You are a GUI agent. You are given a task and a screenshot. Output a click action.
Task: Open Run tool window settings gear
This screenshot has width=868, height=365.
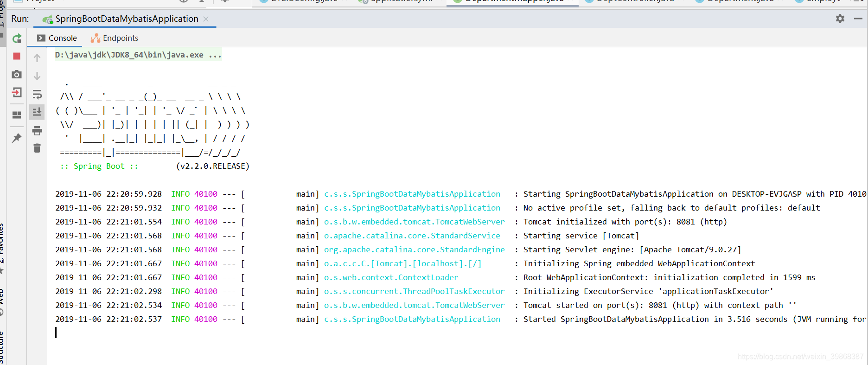[840, 19]
